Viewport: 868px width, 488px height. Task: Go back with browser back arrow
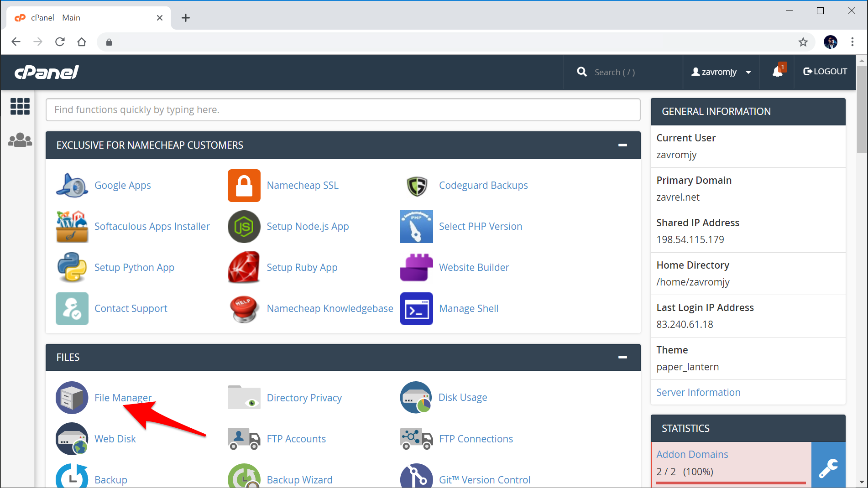(16, 42)
